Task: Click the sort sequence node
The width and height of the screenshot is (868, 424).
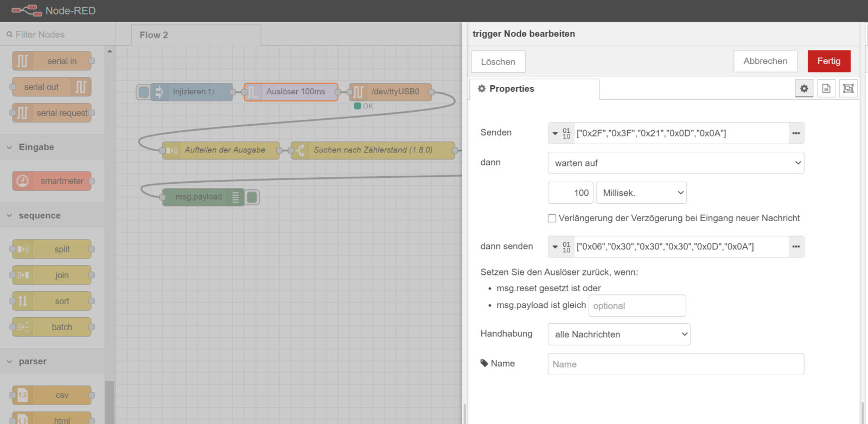Action: 52,301
